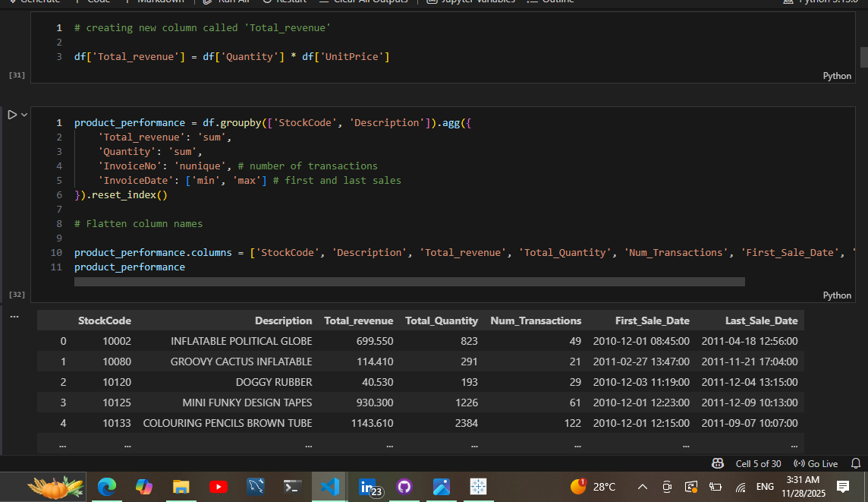
Task: Expand hidden system tray icons
Action: [x=643, y=486]
